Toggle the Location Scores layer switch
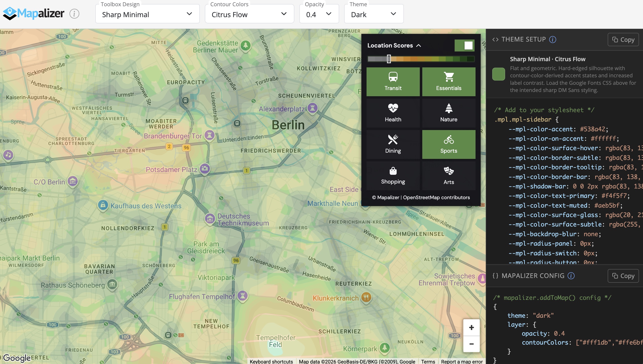The height and width of the screenshot is (364, 643). pos(464,45)
